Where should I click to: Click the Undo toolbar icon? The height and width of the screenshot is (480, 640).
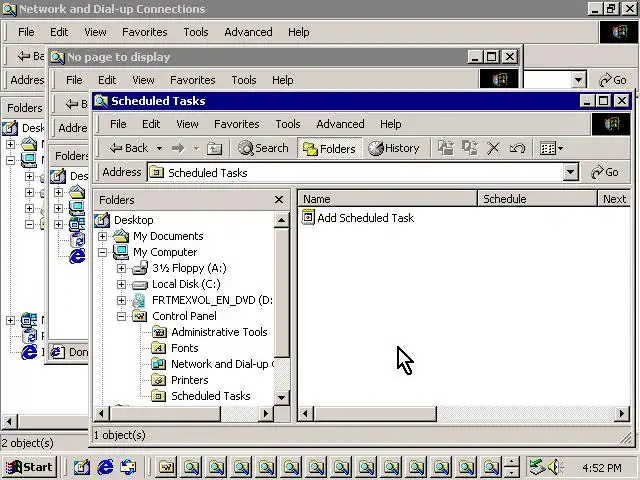[517, 149]
